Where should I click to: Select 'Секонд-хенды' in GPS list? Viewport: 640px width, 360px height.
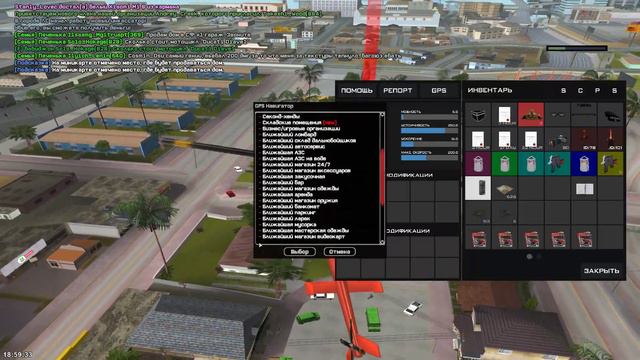click(x=281, y=116)
